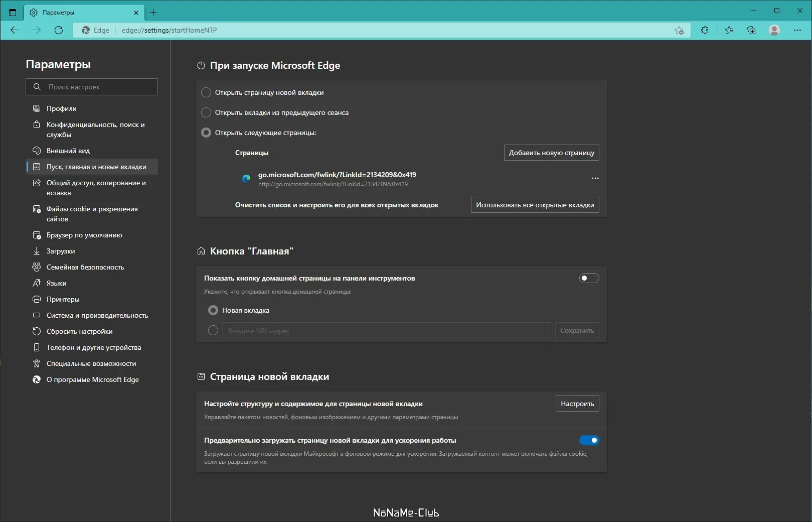This screenshot has width=812, height=522.
Task: Click the forward navigation arrow
Action: point(37,30)
